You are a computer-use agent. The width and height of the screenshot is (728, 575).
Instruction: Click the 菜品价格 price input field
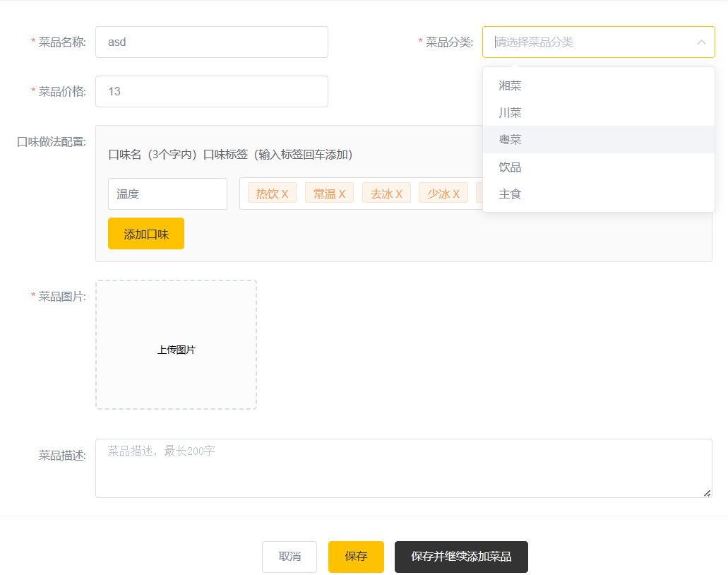pos(212,91)
